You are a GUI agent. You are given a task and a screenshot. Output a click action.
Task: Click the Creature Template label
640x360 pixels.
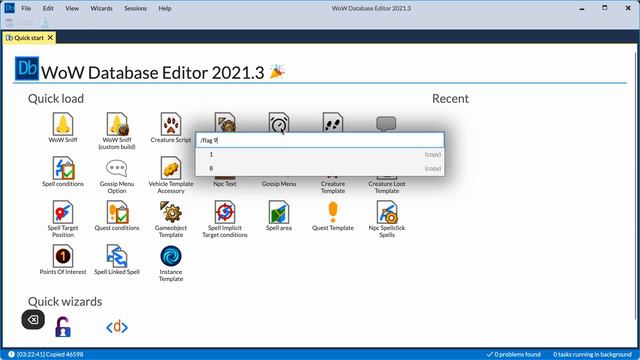333,187
